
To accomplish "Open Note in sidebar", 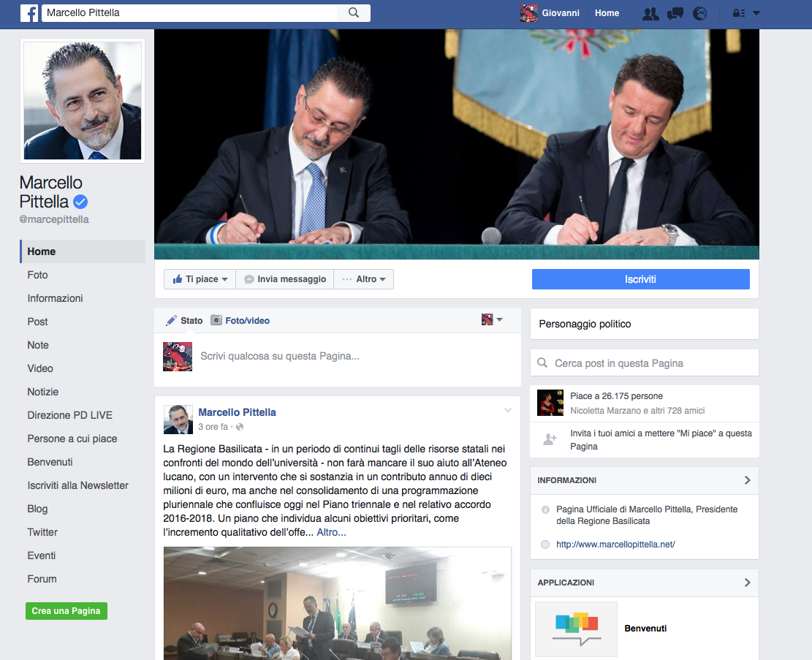I will (38, 345).
